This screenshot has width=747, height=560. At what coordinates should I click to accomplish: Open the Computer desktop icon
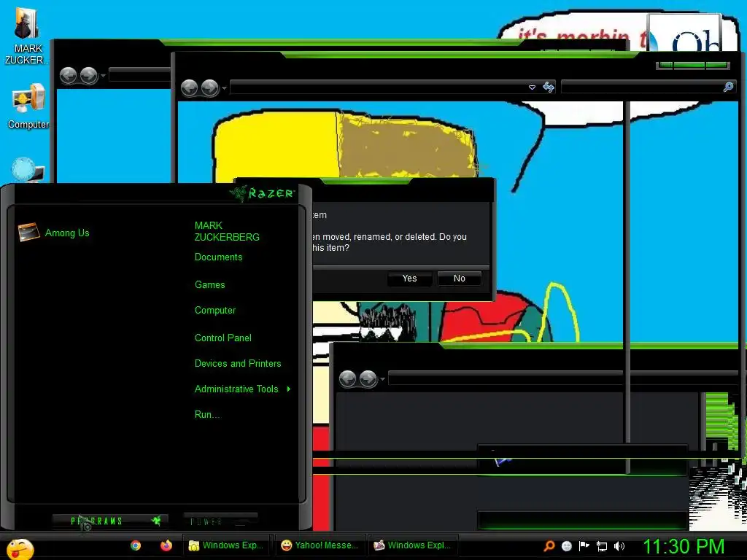pos(28,106)
